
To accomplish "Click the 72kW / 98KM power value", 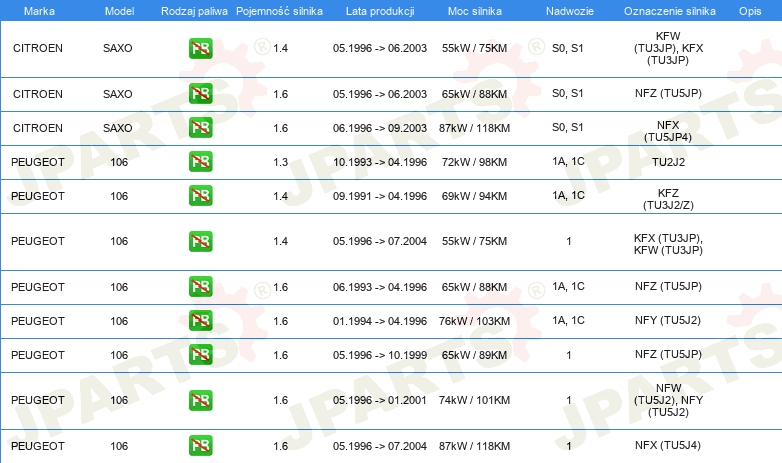I will tap(474, 162).
